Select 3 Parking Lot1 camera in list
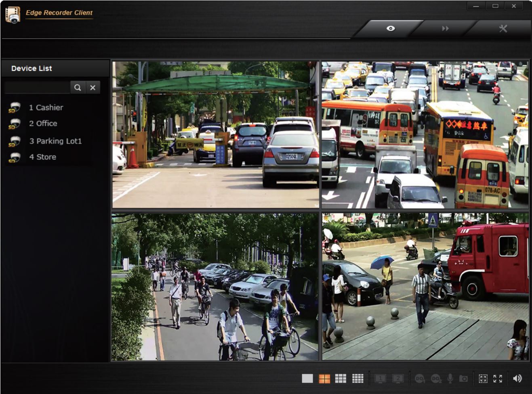Screen dimensions: 532x394 point(55,141)
